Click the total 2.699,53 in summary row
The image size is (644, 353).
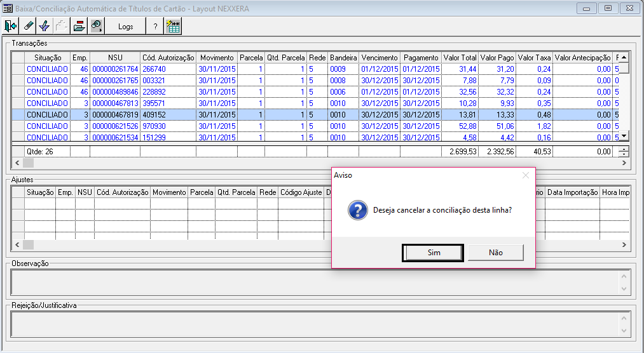(x=460, y=152)
